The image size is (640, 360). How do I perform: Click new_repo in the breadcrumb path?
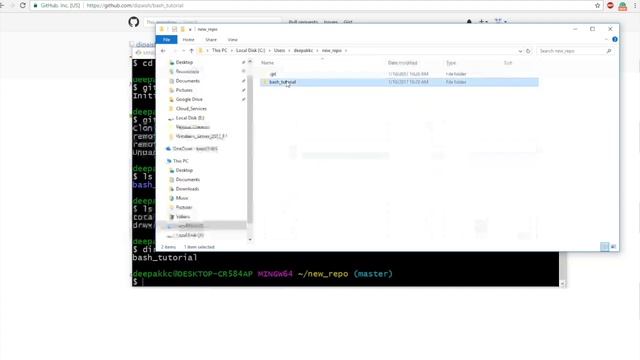pyautogui.click(x=331, y=50)
